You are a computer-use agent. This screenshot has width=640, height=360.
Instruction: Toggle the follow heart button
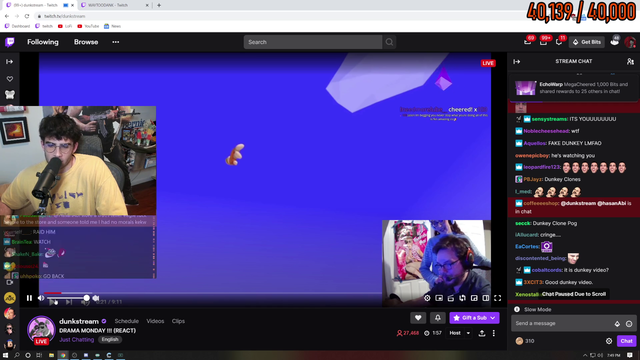[418, 318]
